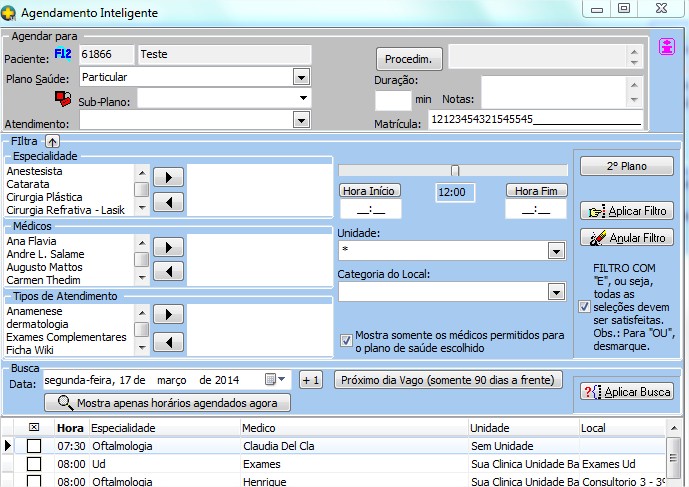Click the Matrícula input field
Image resolution: width=689 pixels, height=487 pixels.
click(x=534, y=119)
